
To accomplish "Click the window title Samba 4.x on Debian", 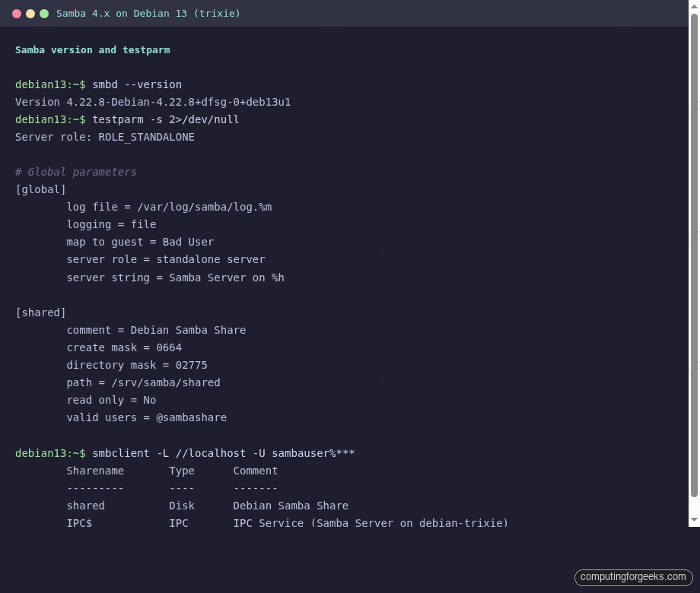I will [x=148, y=13].
